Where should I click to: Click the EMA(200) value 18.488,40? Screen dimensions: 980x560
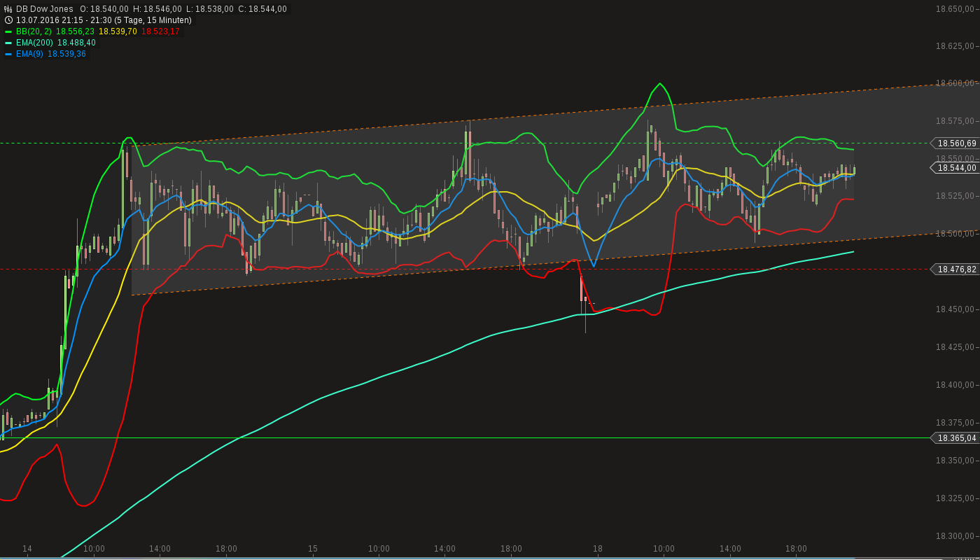pyautogui.click(x=76, y=43)
